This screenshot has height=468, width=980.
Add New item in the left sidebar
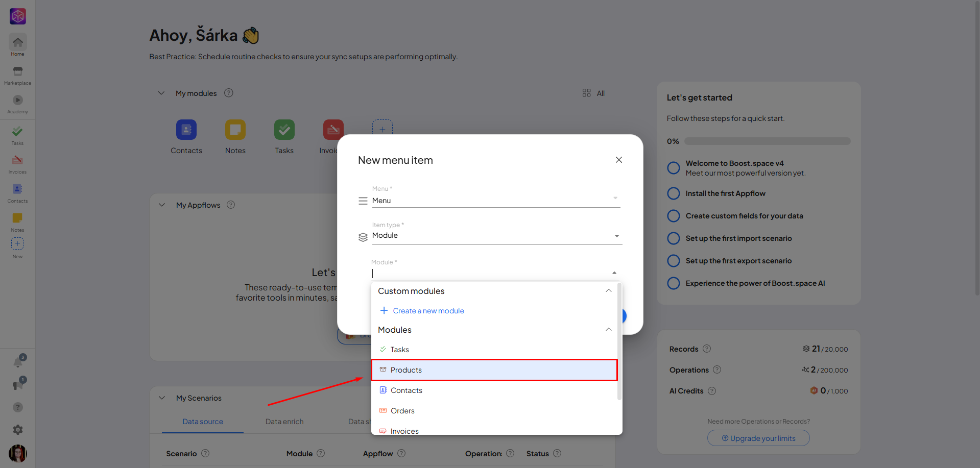tap(17, 248)
